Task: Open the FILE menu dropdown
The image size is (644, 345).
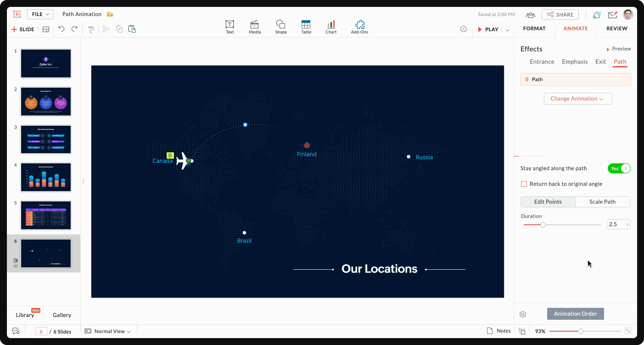Action: pyautogui.click(x=40, y=14)
